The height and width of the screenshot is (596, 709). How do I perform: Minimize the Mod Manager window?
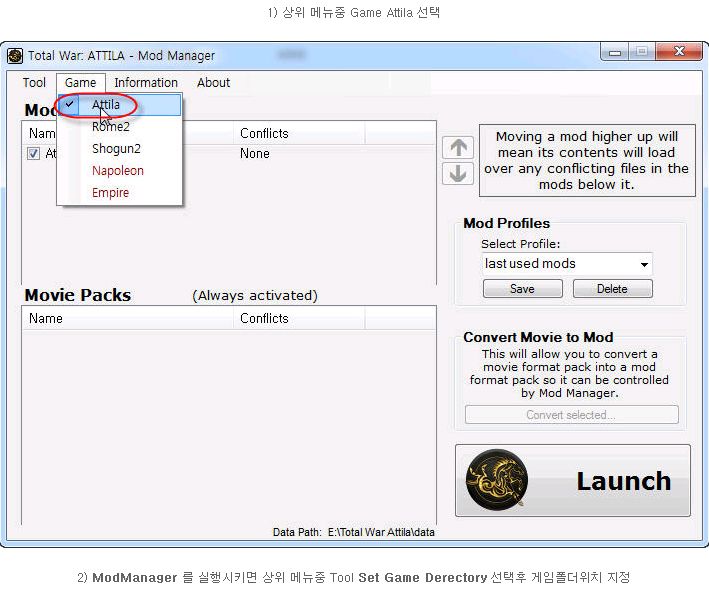click(615, 52)
